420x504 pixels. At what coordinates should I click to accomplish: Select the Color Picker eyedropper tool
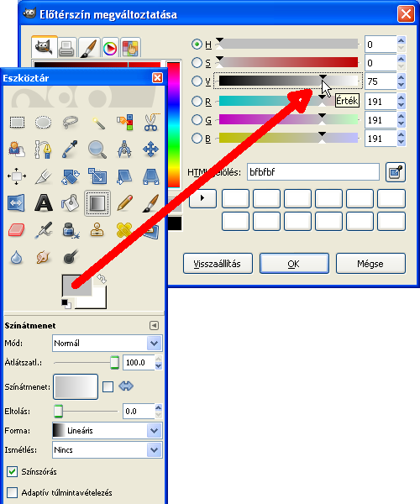click(70, 150)
